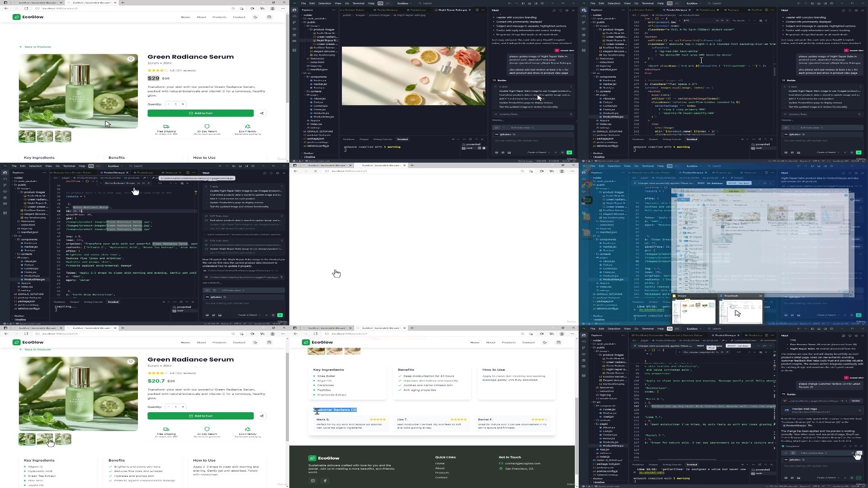Follow Back to Products link on $29 page

[x=35, y=47]
